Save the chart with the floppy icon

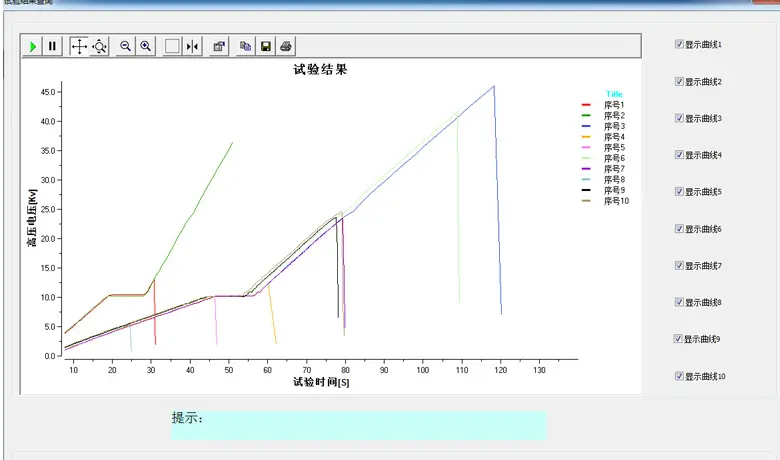coord(266,46)
